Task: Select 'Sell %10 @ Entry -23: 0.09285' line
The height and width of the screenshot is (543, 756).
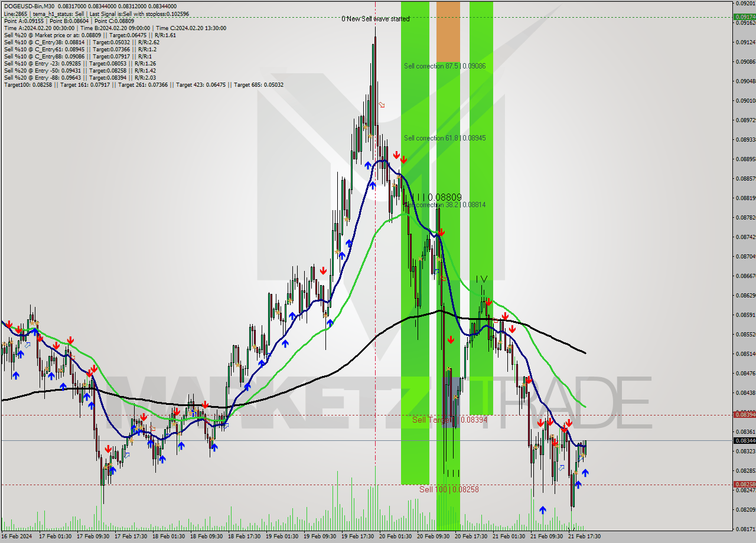Action: coord(80,63)
